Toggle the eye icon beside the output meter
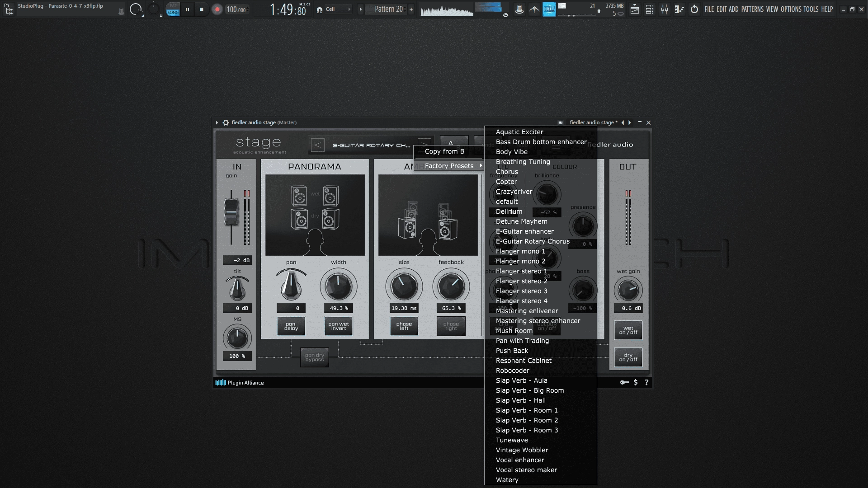This screenshot has width=868, height=488. (505, 15)
